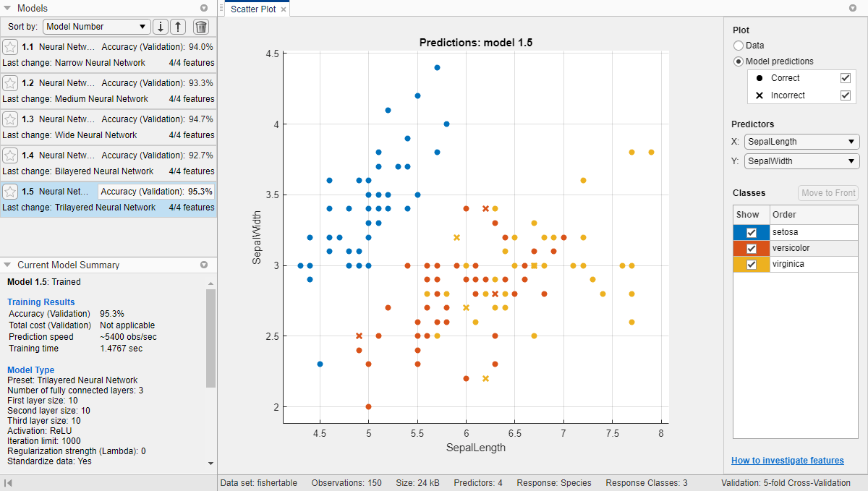The width and height of the screenshot is (868, 491).
Task: Hide the setosa class via its Show checkbox
Action: (x=750, y=232)
